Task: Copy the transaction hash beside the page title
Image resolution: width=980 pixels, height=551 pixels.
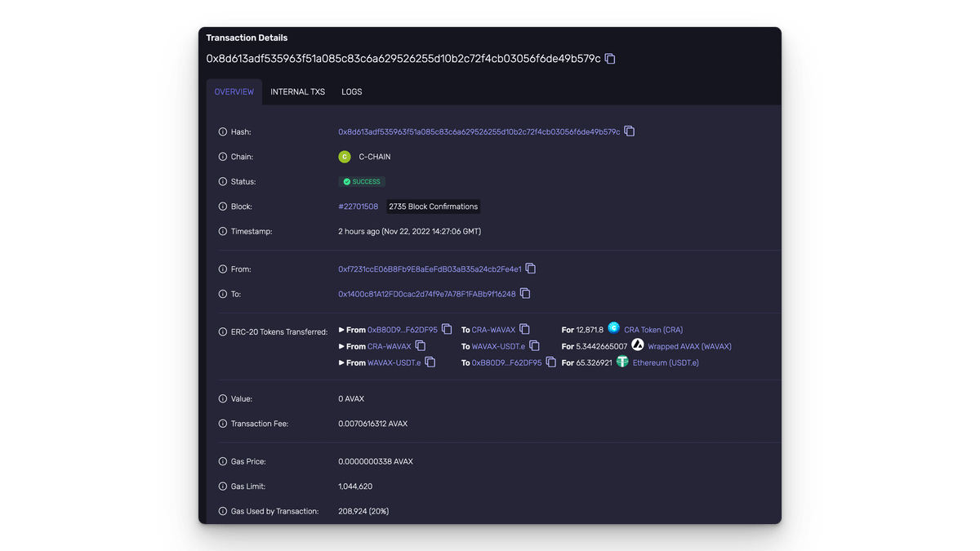Action: (610, 59)
